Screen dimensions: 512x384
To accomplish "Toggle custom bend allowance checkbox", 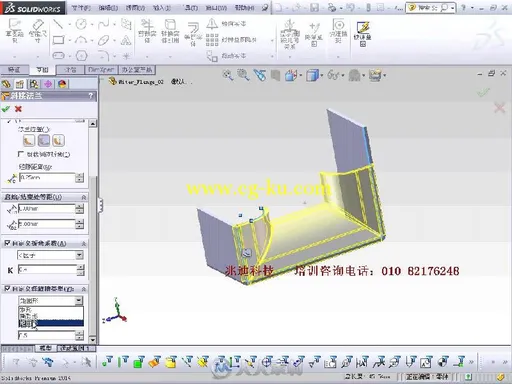I will [7, 243].
